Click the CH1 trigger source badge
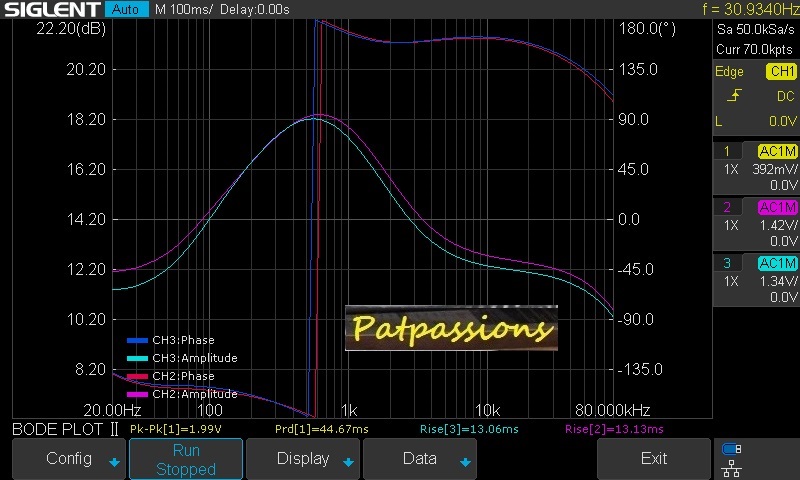Image resolution: width=800 pixels, height=480 pixels. [x=781, y=72]
